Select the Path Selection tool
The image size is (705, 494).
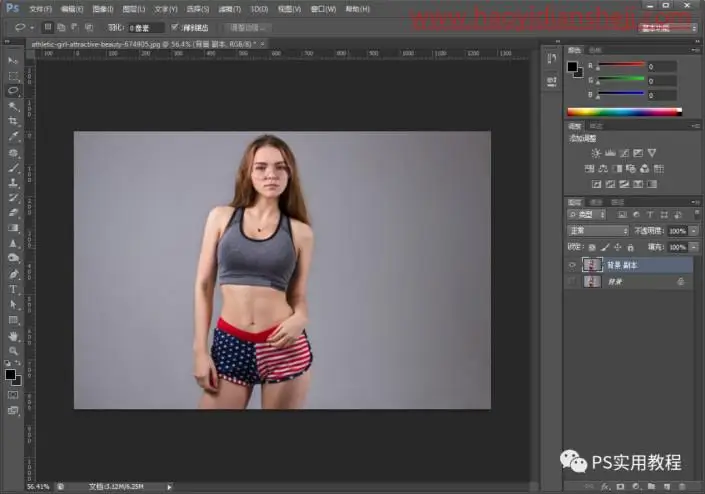click(13, 304)
